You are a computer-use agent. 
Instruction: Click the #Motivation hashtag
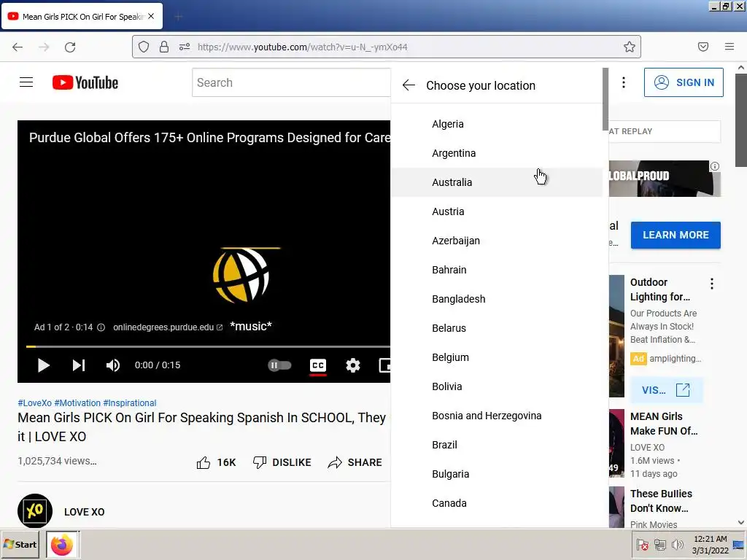[77, 402]
